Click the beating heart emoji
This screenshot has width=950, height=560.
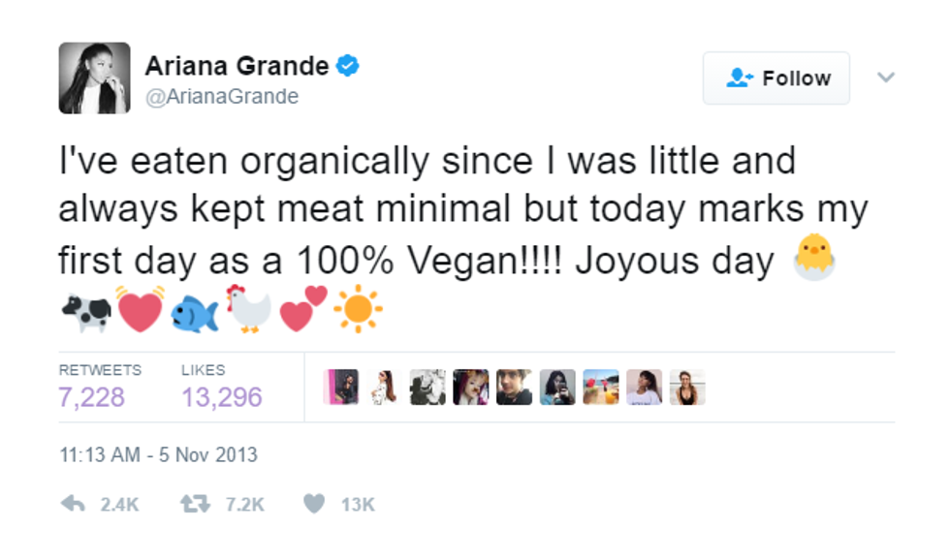click(140, 310)
